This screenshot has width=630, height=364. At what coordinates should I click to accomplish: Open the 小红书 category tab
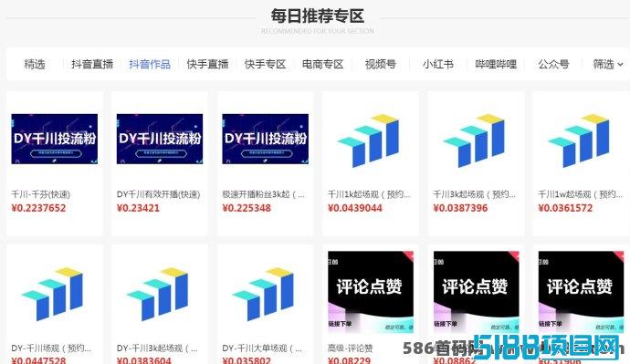coord(438,64)
